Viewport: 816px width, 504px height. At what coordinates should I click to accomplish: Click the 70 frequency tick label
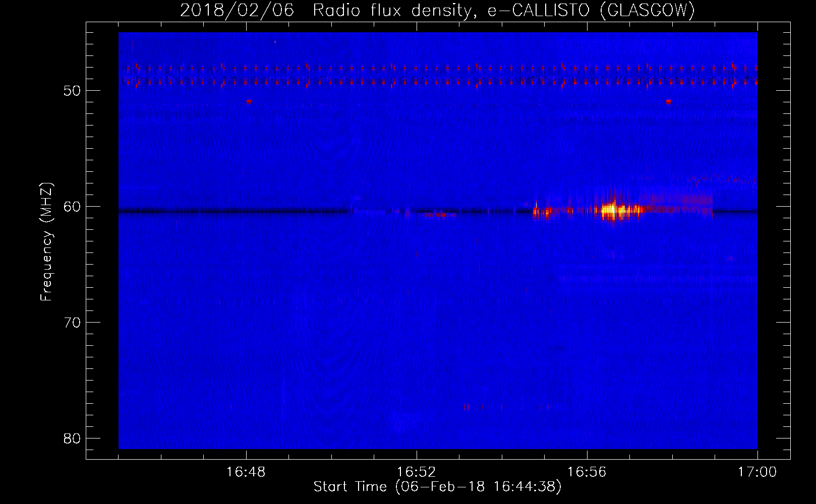pos(73,323)
